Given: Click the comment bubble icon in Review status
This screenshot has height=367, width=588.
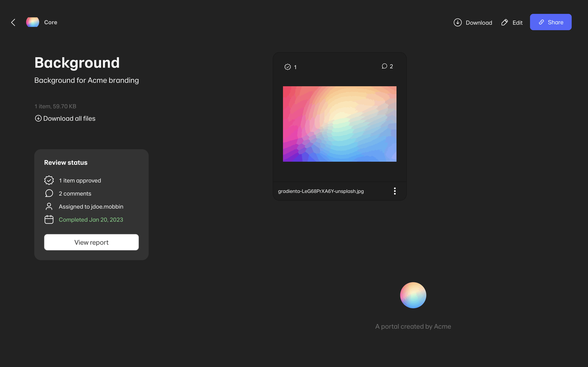Looking at the screenshot, I should [x=49, y=193].
